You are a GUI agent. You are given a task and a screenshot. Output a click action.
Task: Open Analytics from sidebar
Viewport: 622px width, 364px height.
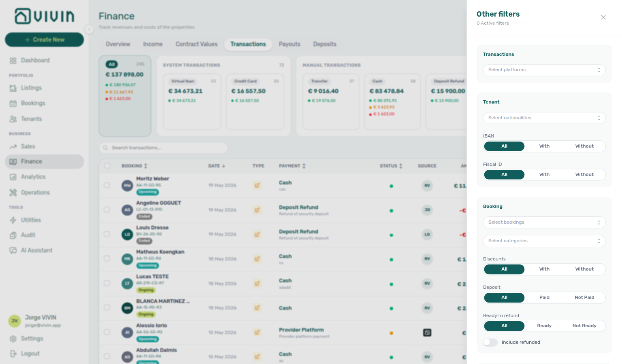45,177
